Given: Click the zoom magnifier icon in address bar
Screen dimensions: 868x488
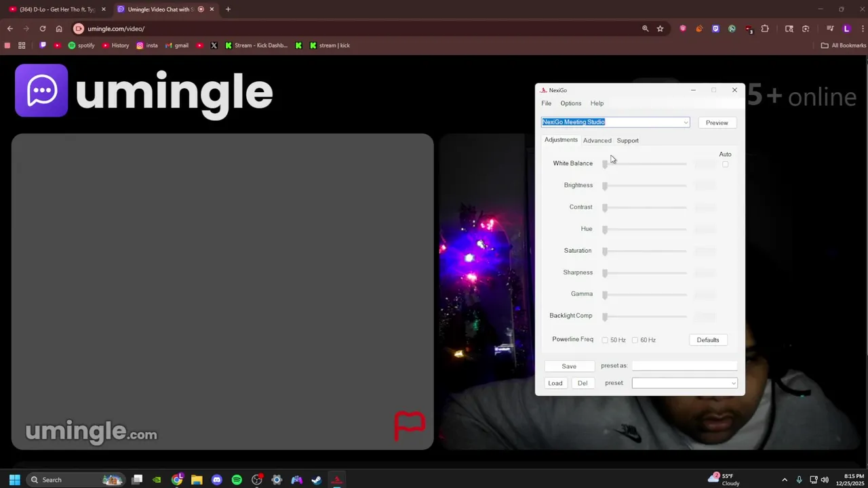Looking at the screenshot, I should click(645, 28).
